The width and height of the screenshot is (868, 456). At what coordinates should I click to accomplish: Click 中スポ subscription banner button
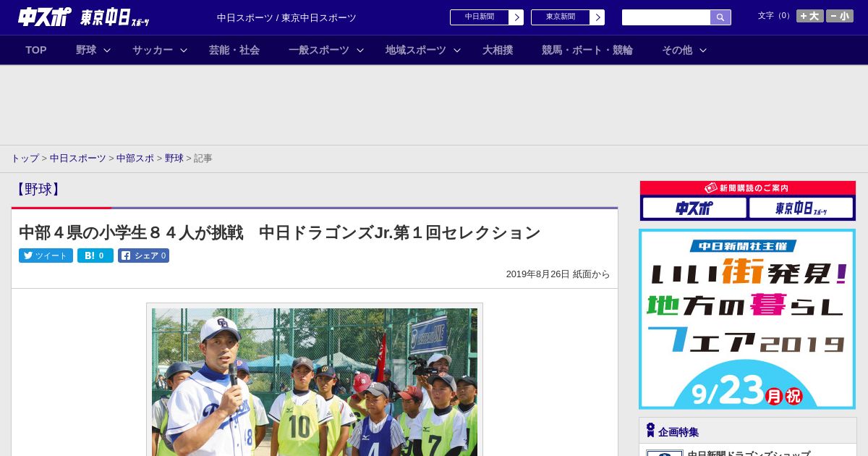pos(694,208)
